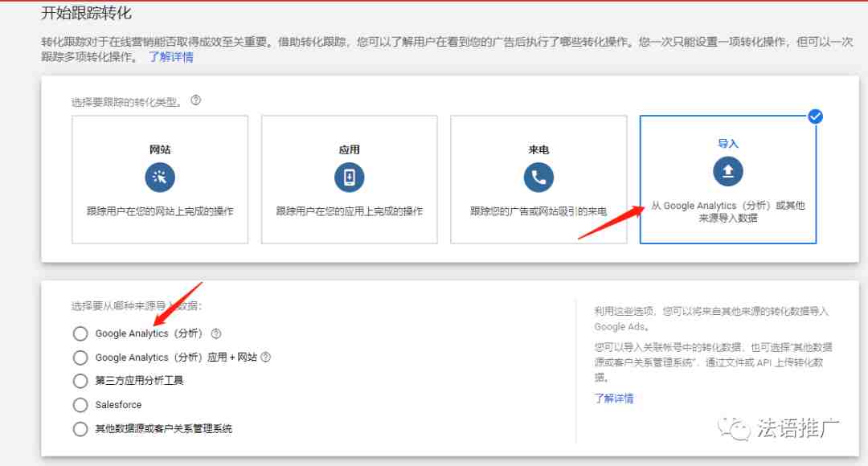
Task: Click the phone call handset icon
Action: coord(538,177)
